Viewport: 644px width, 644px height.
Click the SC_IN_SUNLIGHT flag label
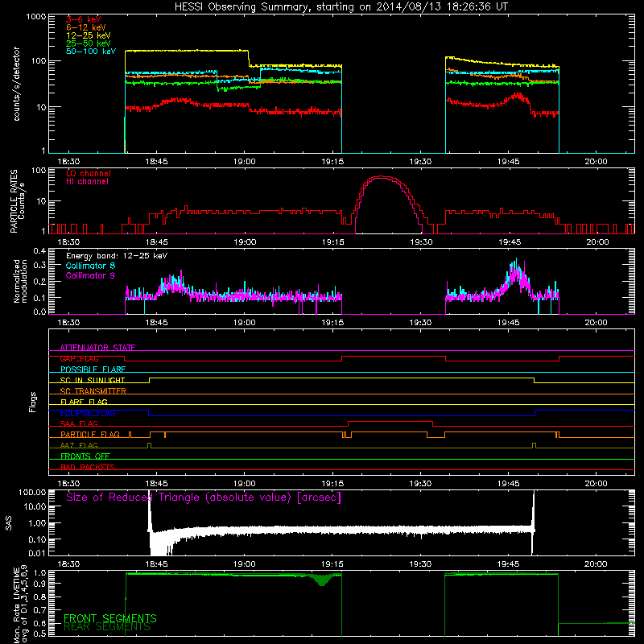click(93, 380)
